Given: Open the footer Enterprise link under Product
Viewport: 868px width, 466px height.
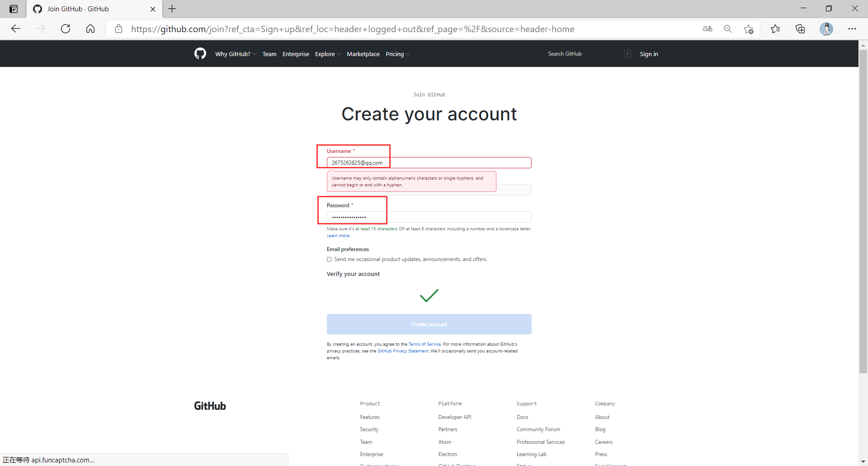Looking at the screenshot, I should 372,454.
